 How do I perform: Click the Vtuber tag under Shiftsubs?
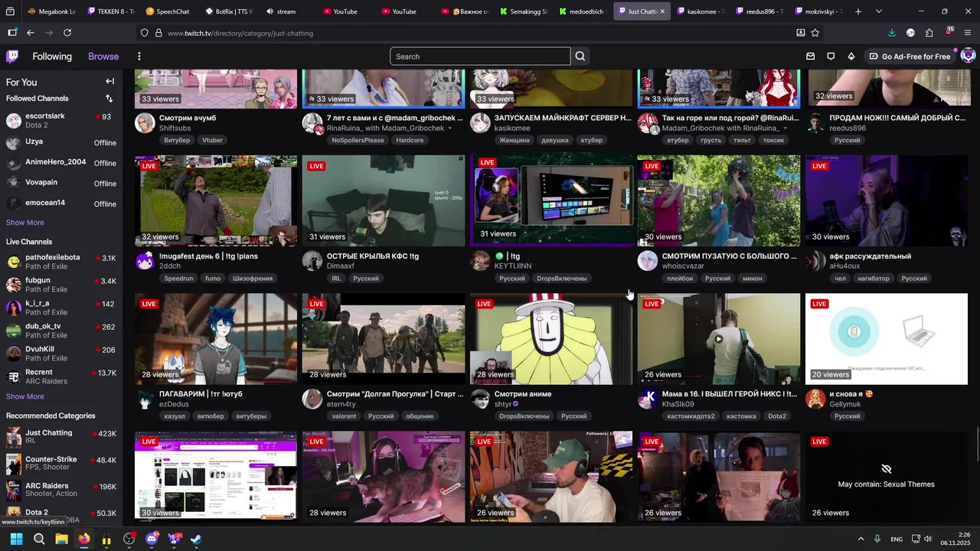212,140
